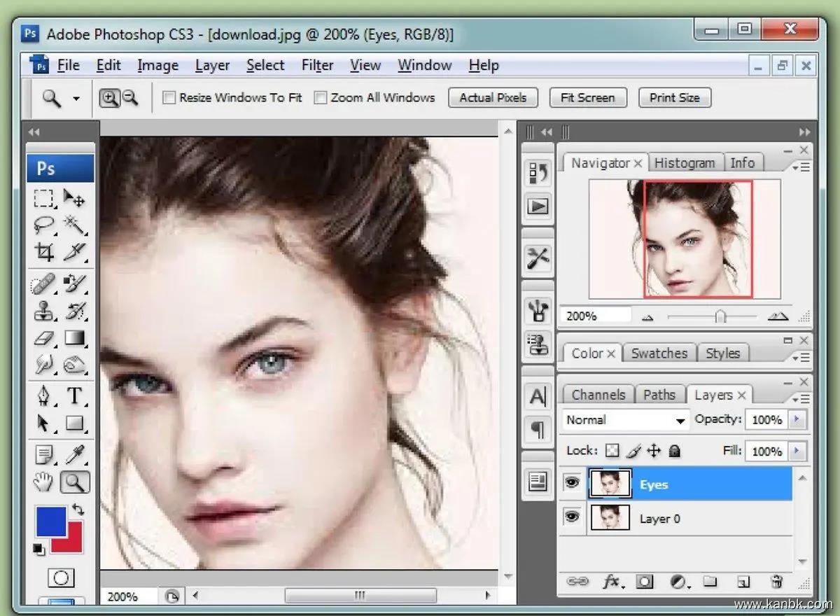
Task: Expand the Opacity slider arrow
Action: (797, 420)
